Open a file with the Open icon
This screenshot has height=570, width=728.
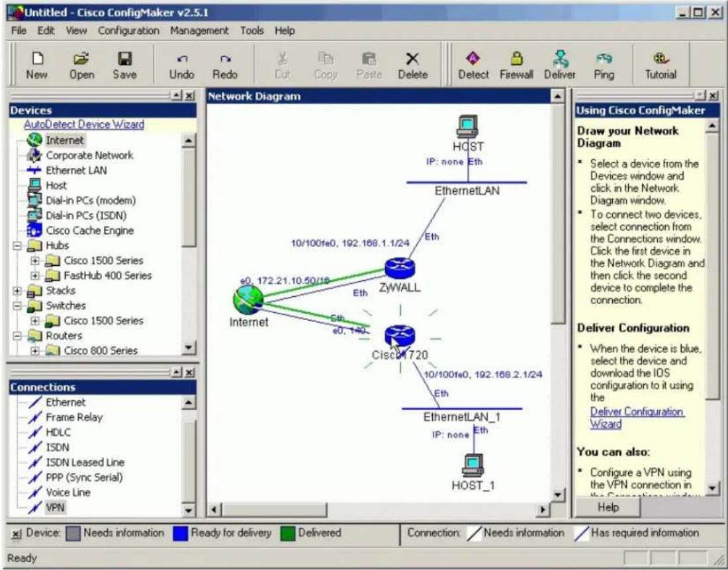coord(81,66)
